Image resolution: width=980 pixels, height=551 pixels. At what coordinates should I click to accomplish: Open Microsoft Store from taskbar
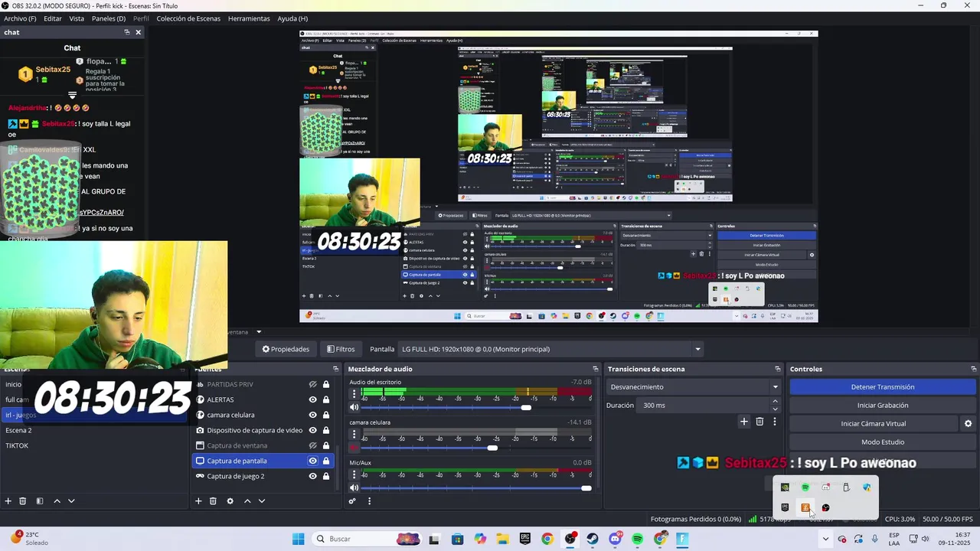pyautogui.click(x=457, y=539)
